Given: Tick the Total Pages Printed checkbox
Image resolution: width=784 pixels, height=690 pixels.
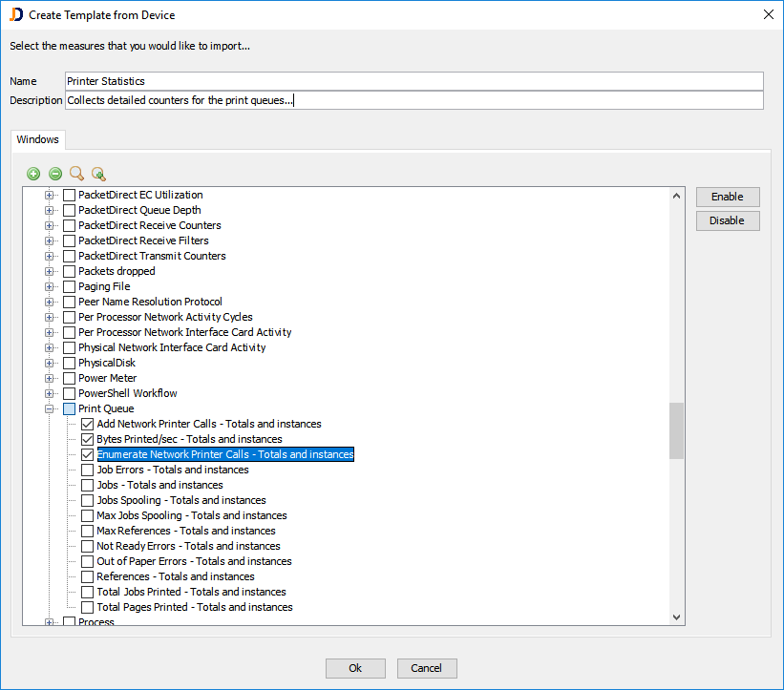Looking at the screenshot, I should click(88, 607).
